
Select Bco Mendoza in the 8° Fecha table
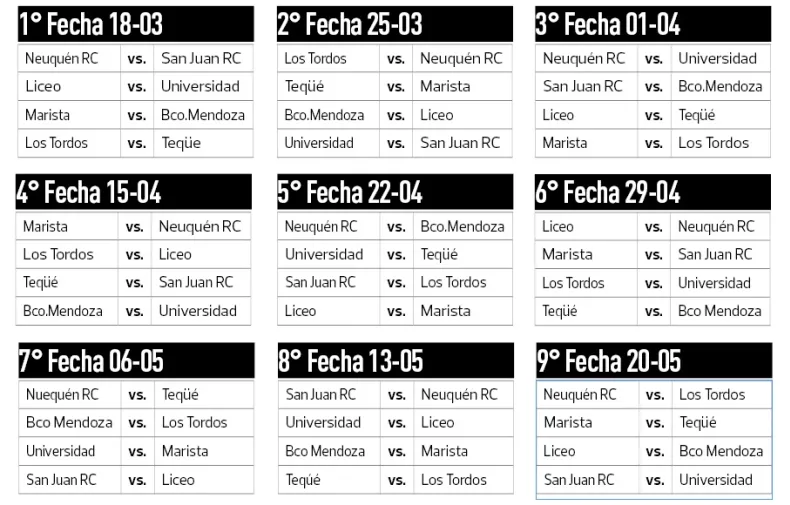pos(325,451)
